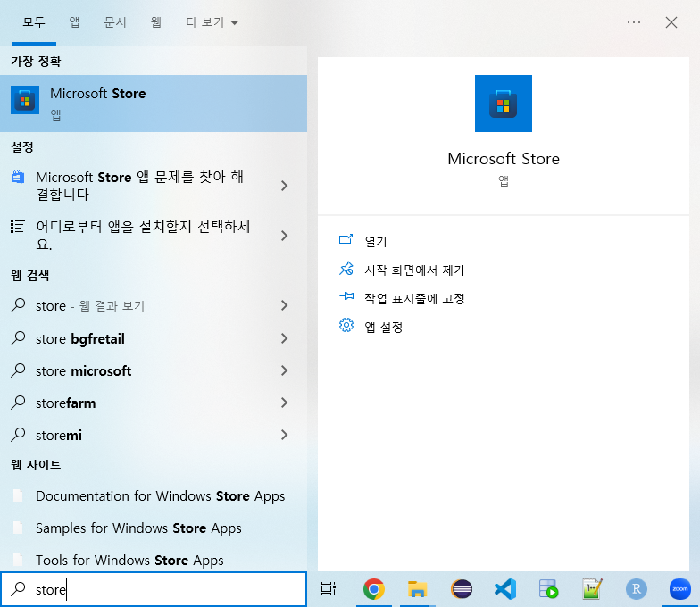Switch to the 문서 tab
This screenshot has height=607, width=700.
[115, 21]
